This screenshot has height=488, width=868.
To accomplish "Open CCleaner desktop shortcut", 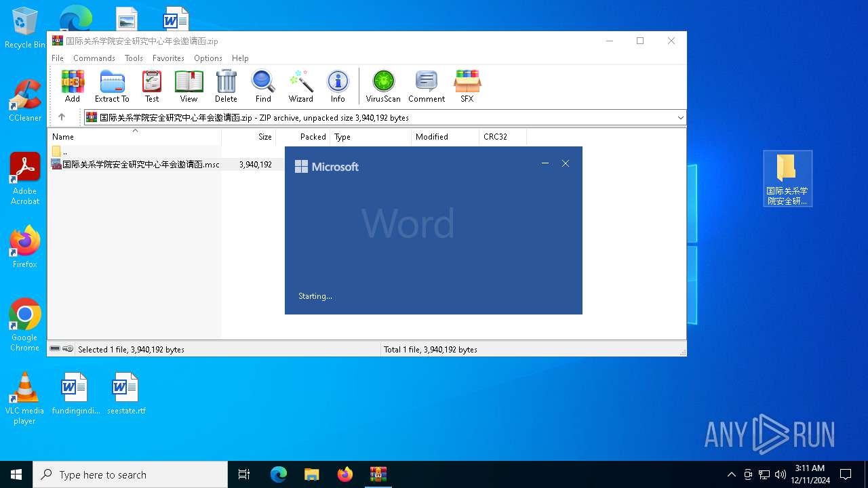I will [x=24, y=102].
